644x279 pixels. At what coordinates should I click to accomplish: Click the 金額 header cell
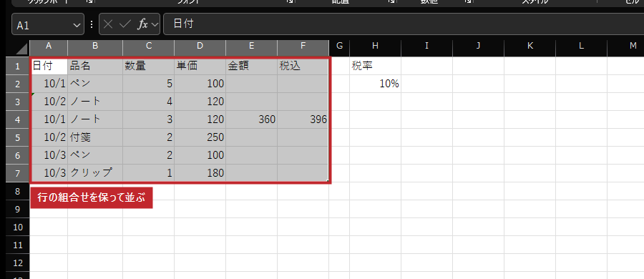(252, 66)
